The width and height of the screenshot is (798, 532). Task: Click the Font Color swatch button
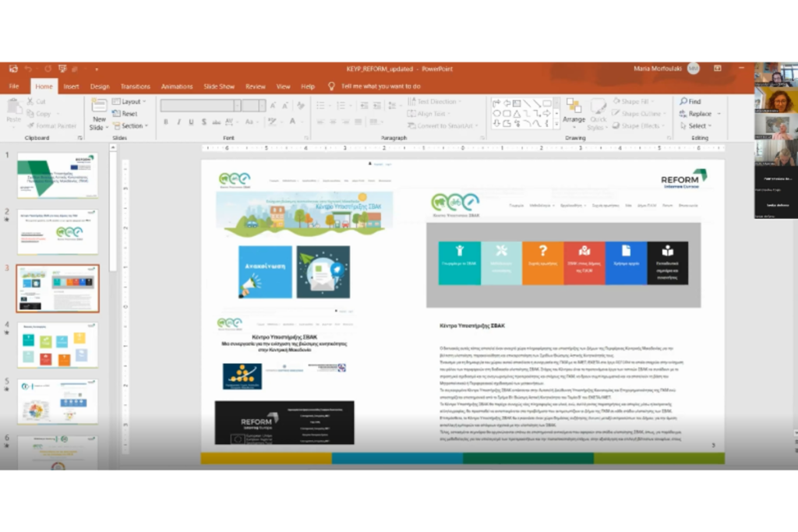(293, 122)
